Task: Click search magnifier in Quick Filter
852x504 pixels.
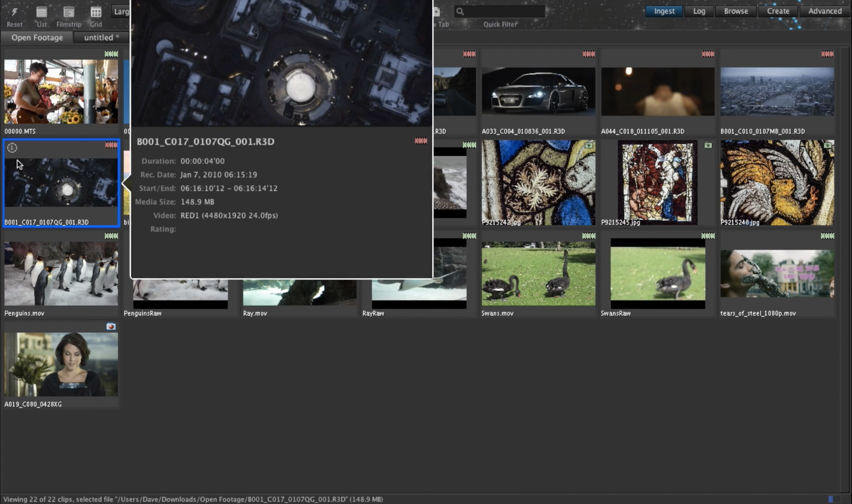Action: (x=460, y=11)
